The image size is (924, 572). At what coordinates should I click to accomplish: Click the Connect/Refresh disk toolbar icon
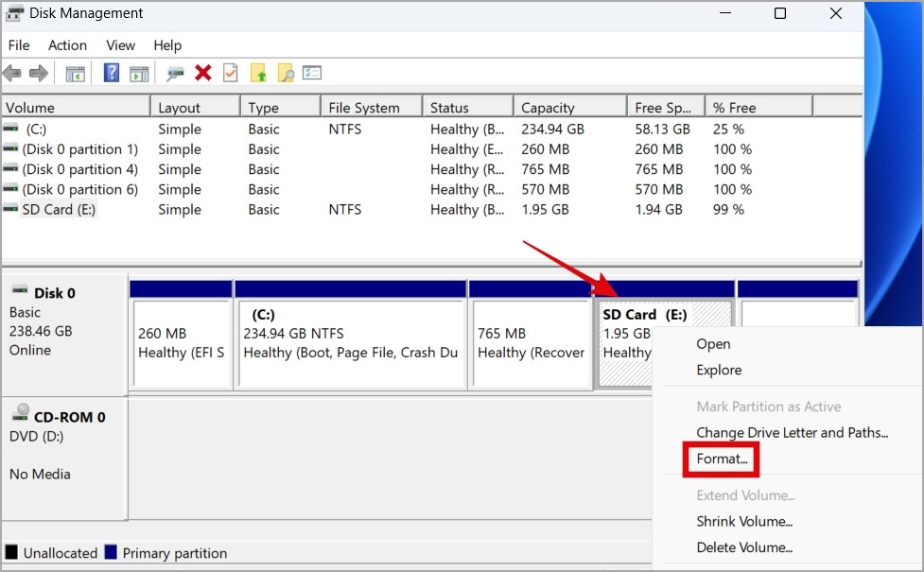(x=175, y=74)
